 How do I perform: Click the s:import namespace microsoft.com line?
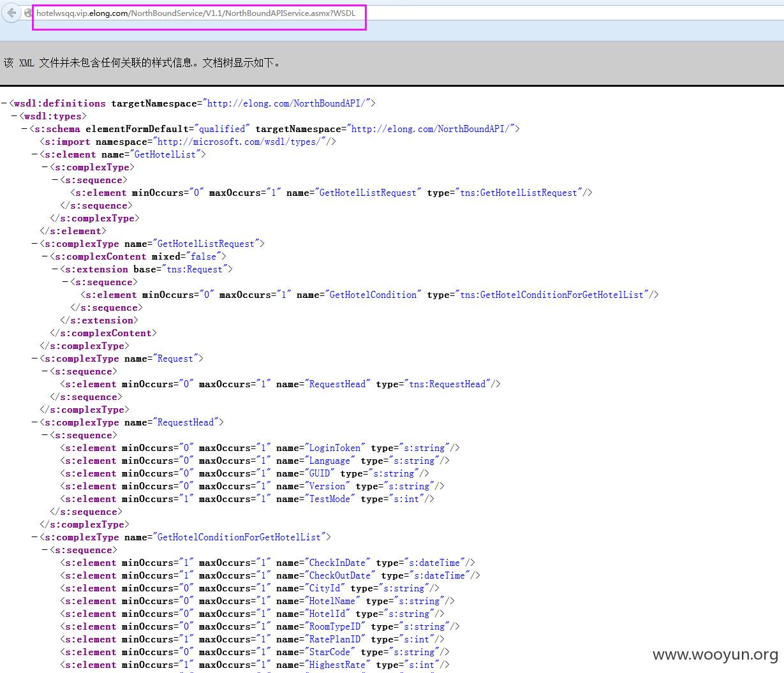(x=188, y=142)
